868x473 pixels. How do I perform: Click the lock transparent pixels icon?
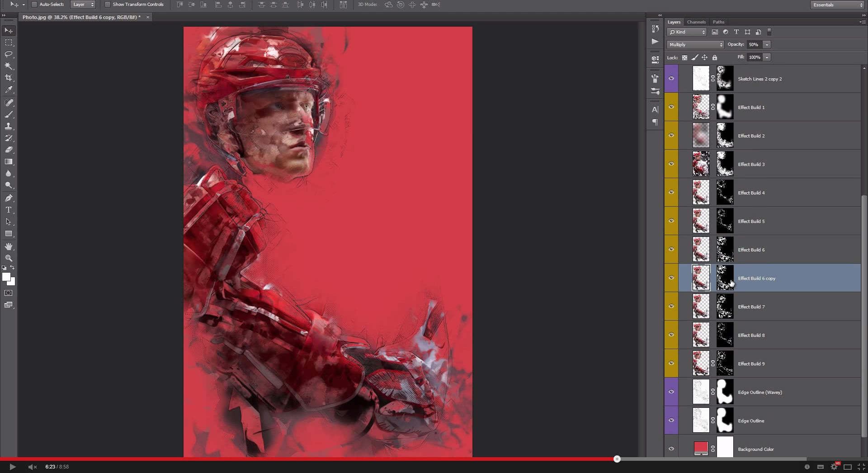[685, 57]
